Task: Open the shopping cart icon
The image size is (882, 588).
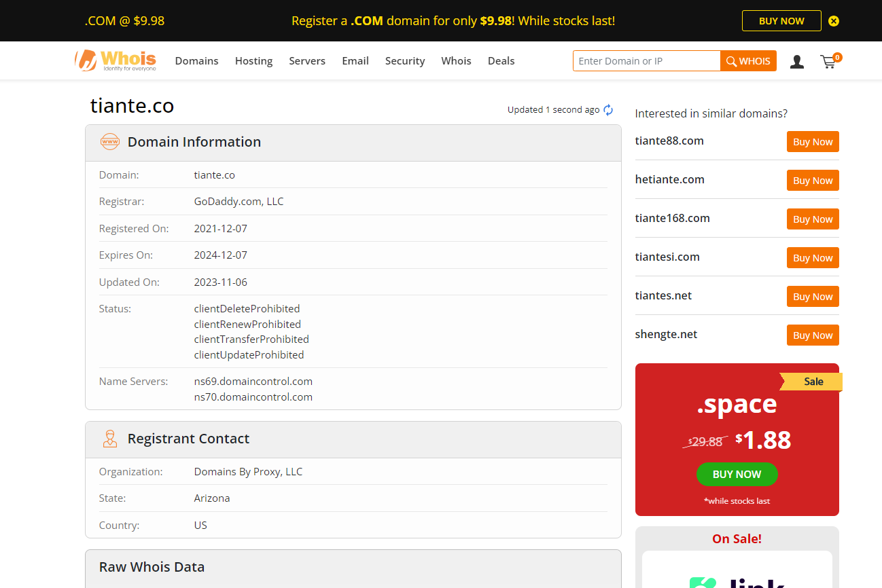Action: tap(828, 62)
